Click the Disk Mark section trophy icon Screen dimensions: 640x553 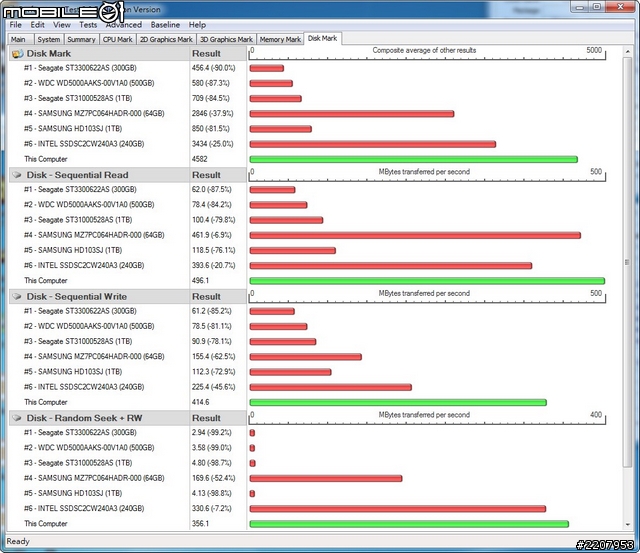tap(18, 54)
